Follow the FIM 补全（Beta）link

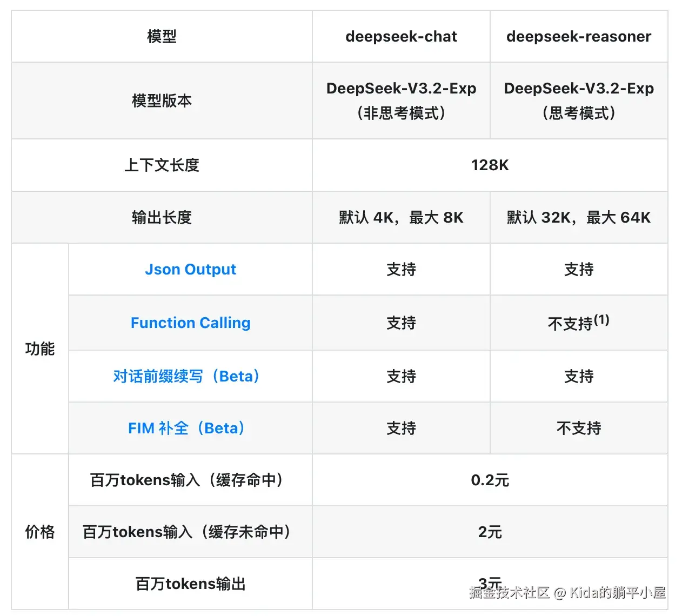click(186, 428)
